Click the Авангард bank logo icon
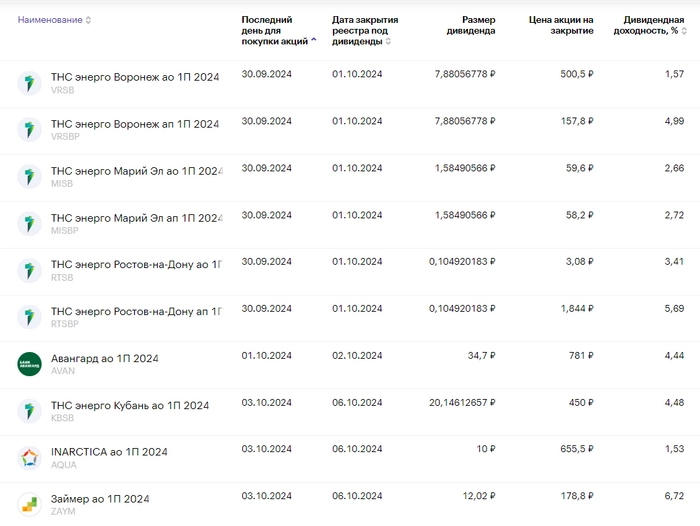 tap(29, 364)
